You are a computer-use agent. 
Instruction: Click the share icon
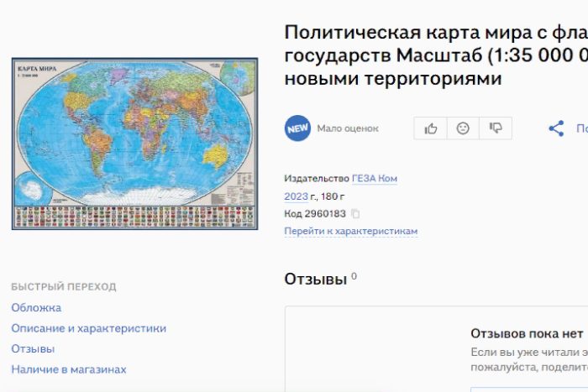tap(556, 128)
